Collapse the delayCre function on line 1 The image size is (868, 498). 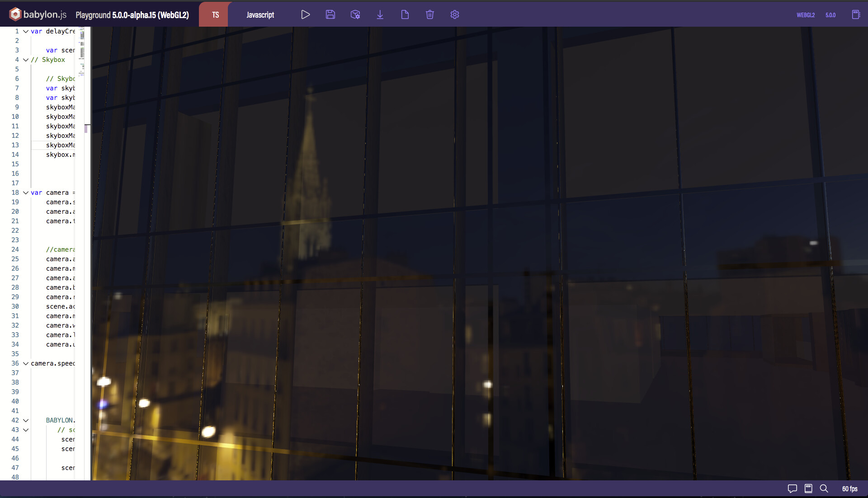(26, 31)
